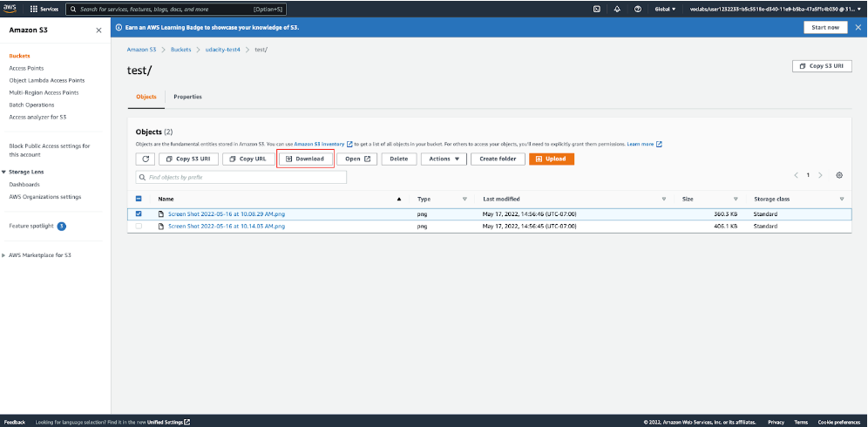The height and width of the screenshot is (427, 868).
Task: Collapse the Storage Lens section
Action: [x=4, y=173]
